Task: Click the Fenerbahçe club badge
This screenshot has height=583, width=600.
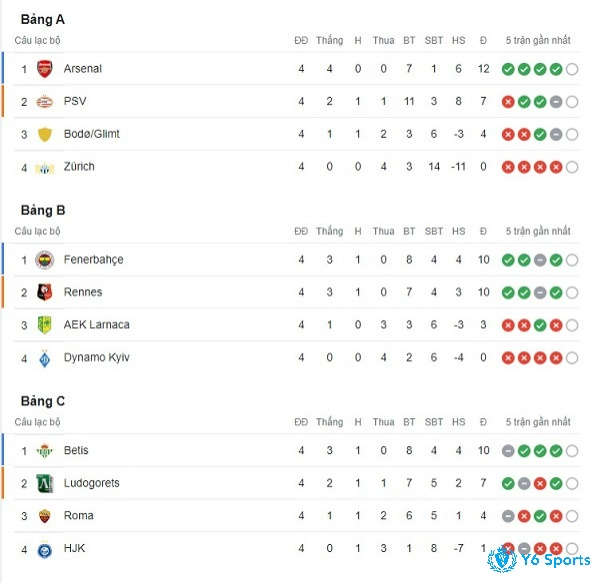Action: click(x=44, y=260)
